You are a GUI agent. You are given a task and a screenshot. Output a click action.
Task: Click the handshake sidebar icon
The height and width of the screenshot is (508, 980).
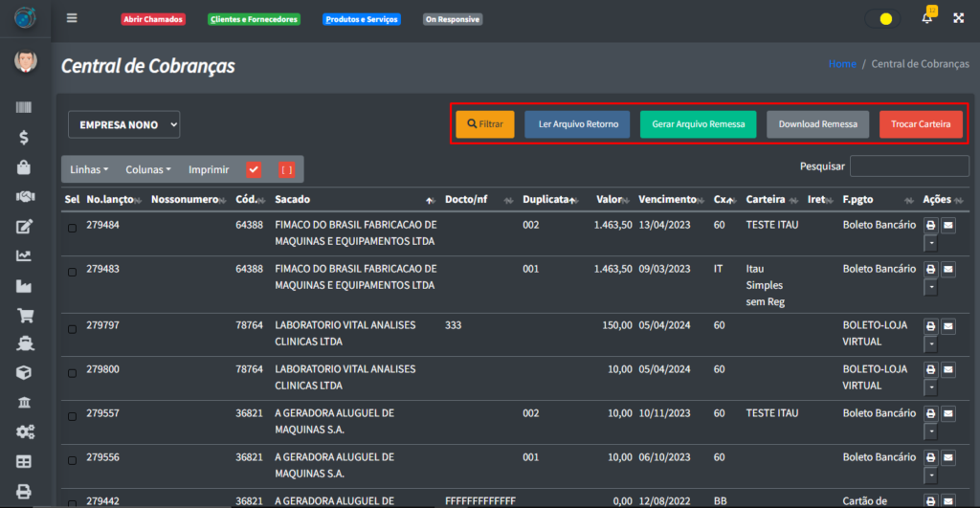tap(24, 196)
